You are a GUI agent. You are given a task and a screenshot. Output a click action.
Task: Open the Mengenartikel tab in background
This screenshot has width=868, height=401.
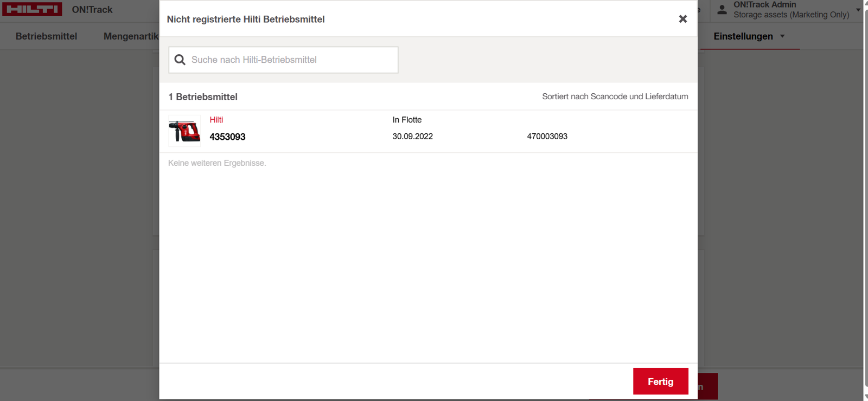131,36
